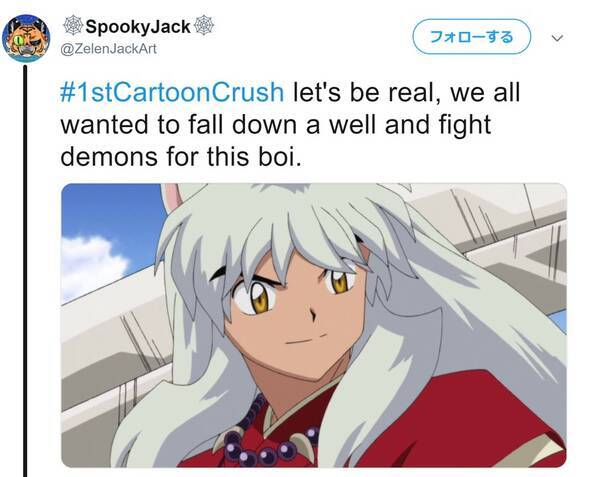Open SpookyJack's profile avatar picture
This screenshot has width=600, height=477.
click(x=26, y=38)
